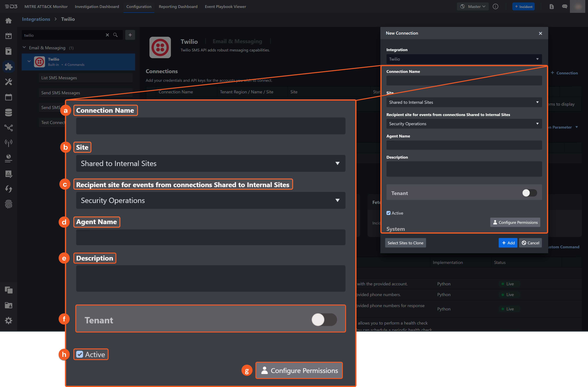Click the fingerprint icon in sidebar
This screenshot has width=588, height=387.
pyautogui.click(x=8, y=204)
